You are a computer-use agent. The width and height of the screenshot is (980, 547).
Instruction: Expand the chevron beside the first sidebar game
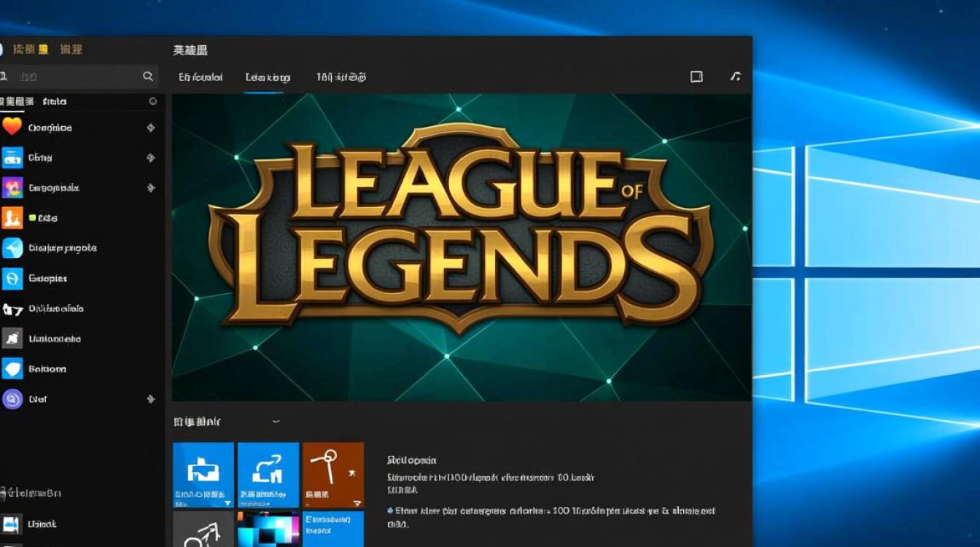pyautogui.click(x=151, y=128)
